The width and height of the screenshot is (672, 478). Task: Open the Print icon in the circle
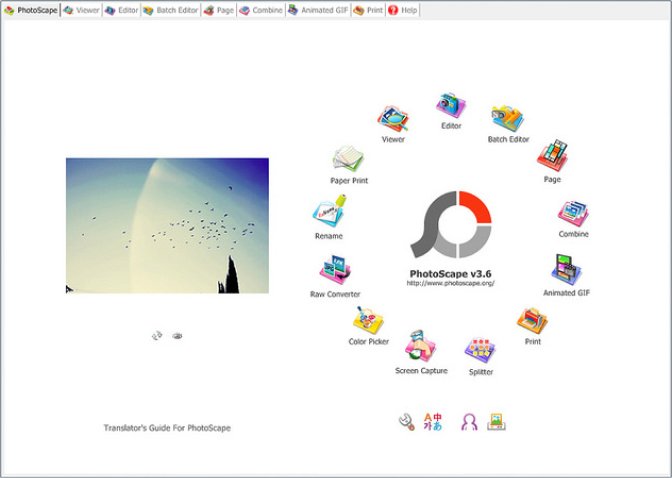(532, 320)
